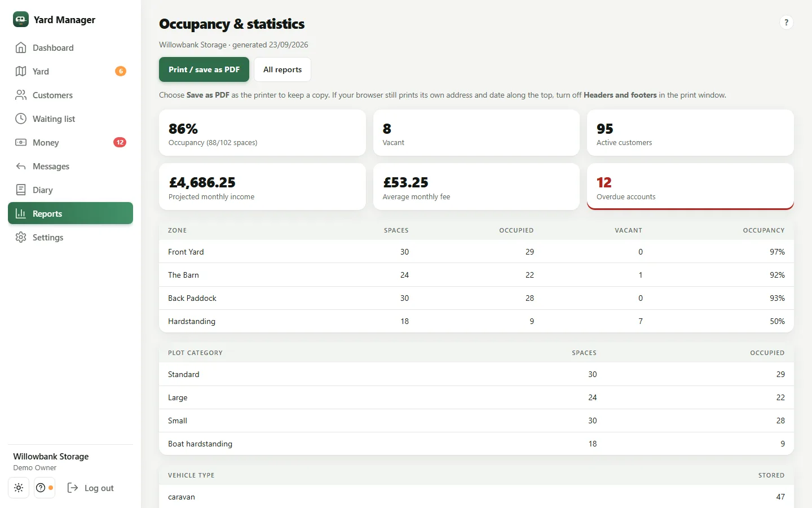Open the Messages section
This screenshot has width=812, height=508.
70,167
